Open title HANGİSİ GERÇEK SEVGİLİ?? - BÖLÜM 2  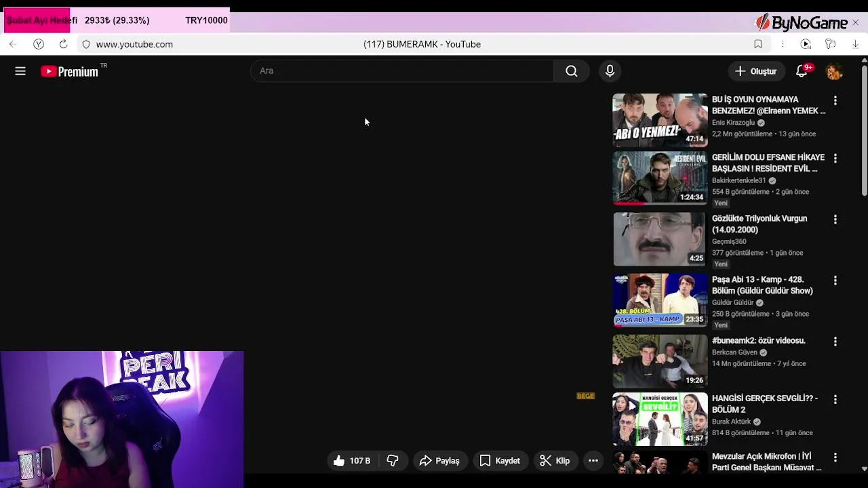click(765, 404)
